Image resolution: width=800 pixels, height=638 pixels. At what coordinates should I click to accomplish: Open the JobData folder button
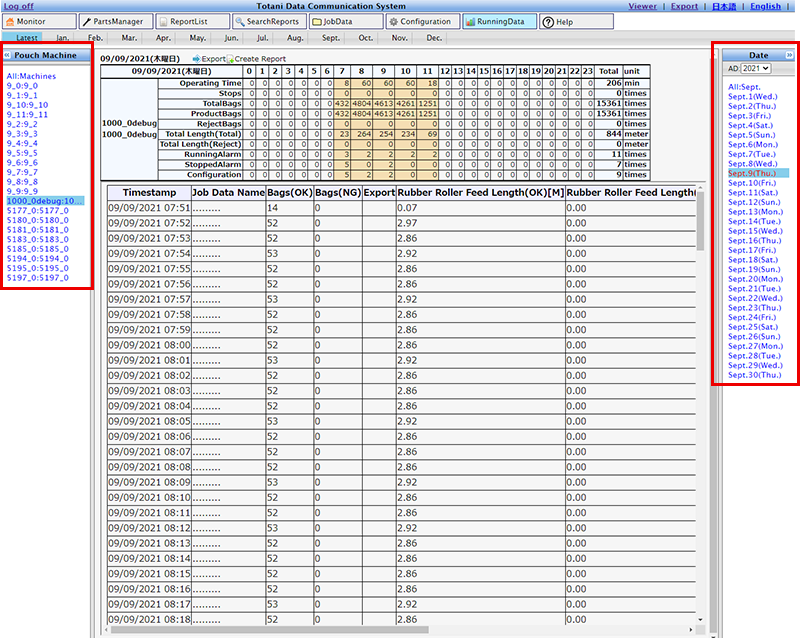click(x=344, y=21)
